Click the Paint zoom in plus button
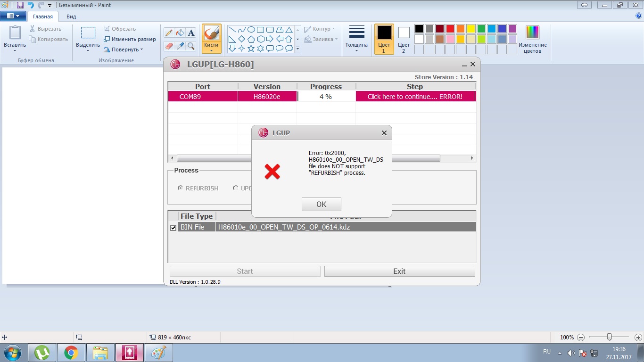Viewport: 644px width, 362px height. [x=638, y=337]
